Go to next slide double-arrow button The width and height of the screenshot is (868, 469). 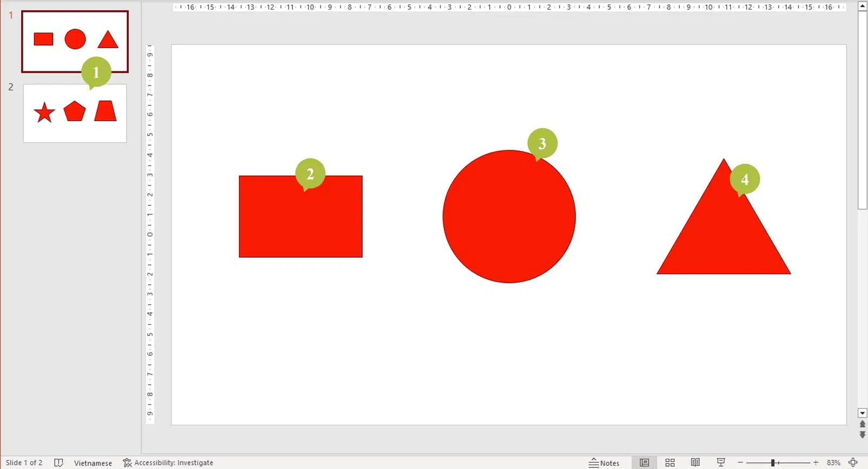point(863,434)
